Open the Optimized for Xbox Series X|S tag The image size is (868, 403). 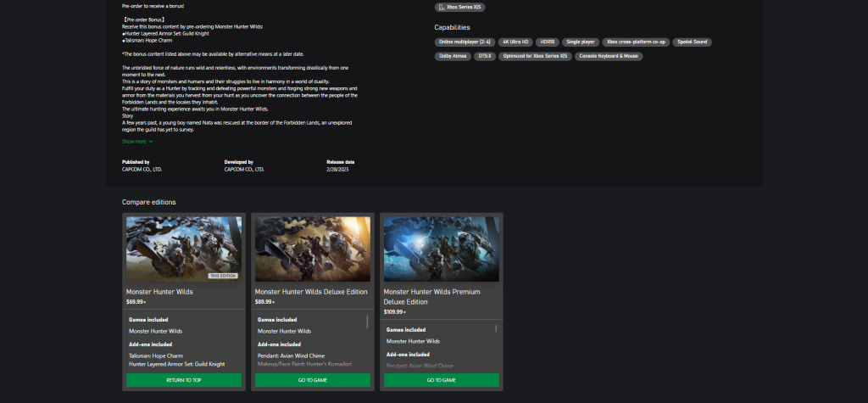click(x=535, y=56)
